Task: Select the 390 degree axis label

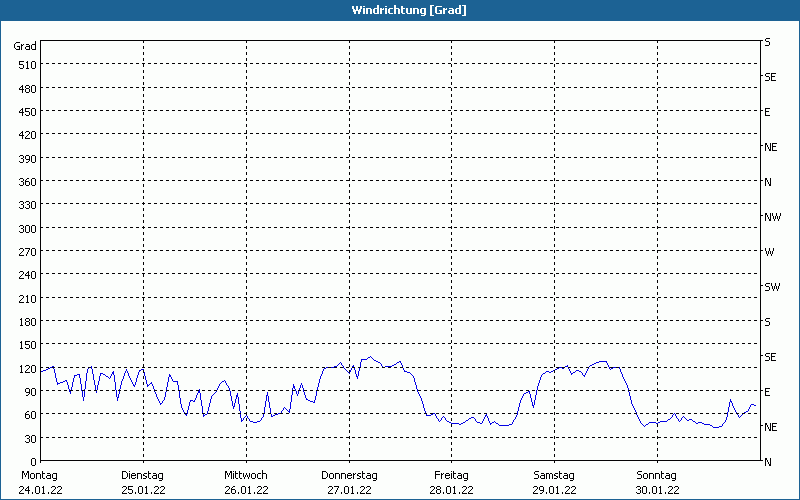Action: coord(28,159)
